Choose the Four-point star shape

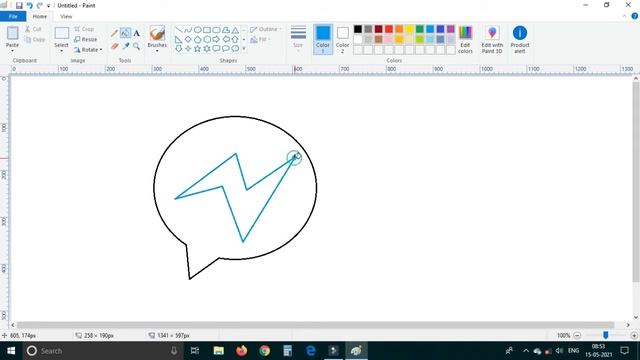tap(188, 49)
